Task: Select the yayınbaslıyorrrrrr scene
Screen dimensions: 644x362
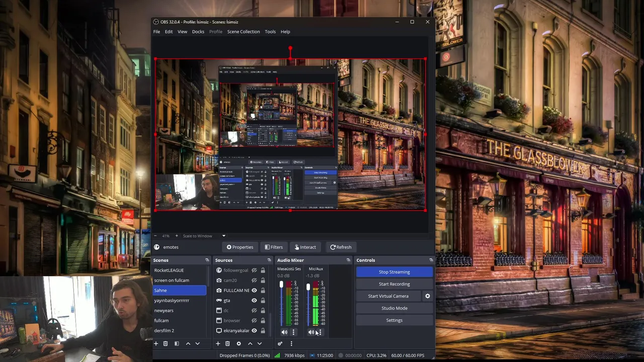Action: [x=180, y=300]
